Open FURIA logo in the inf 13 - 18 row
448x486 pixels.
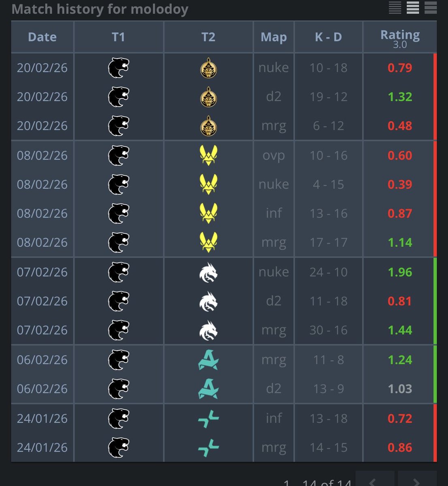pyautogui.click(x=118, y=418)
